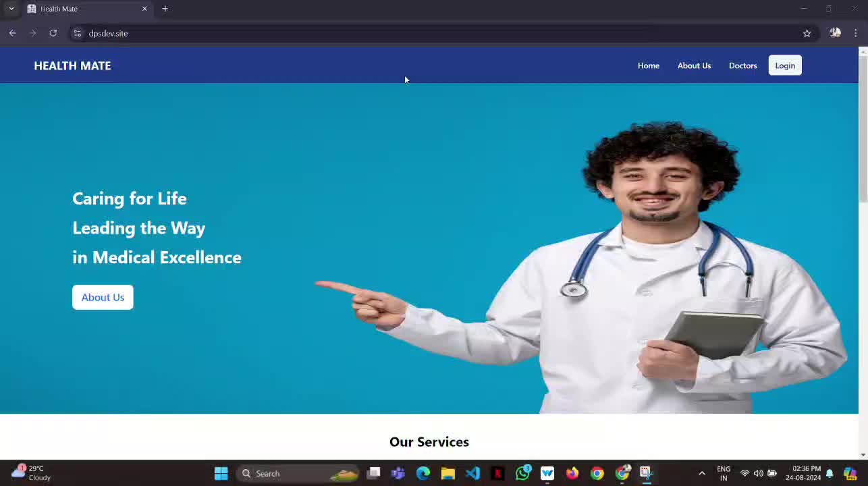Click the About Us hero button
868x486 pixels.
pos(103,297)
